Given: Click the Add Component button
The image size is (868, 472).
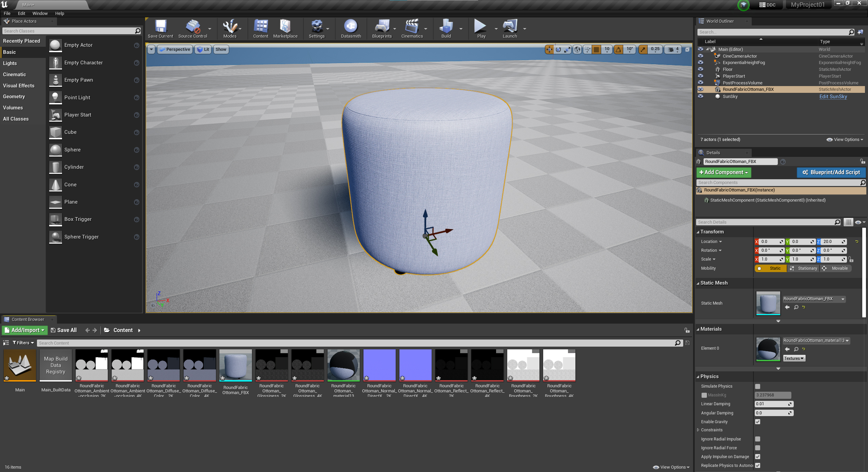Looking at the screenshot, I should click(x=724, y=172).
